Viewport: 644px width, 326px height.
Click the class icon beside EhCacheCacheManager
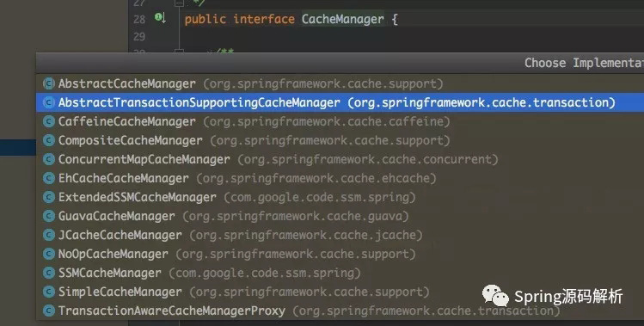coord(49,178)
